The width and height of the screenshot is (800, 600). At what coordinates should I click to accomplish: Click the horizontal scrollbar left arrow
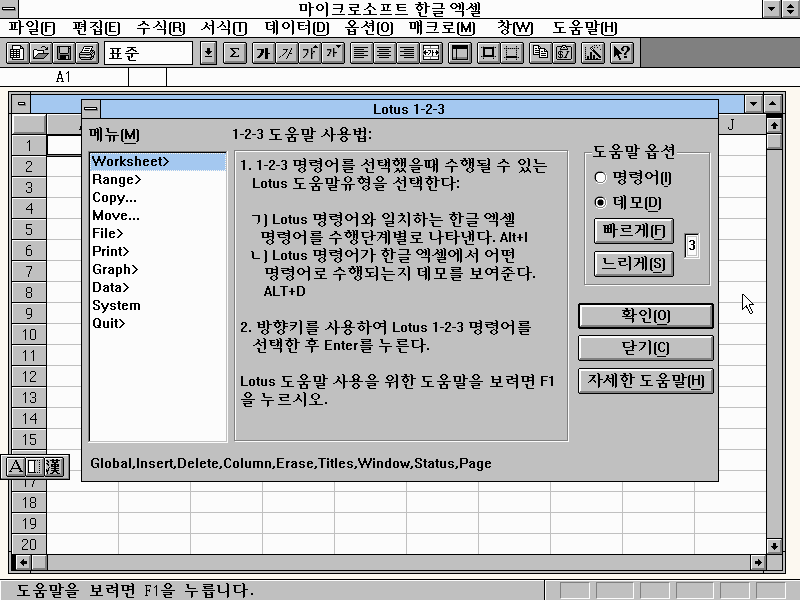point(23,562)
